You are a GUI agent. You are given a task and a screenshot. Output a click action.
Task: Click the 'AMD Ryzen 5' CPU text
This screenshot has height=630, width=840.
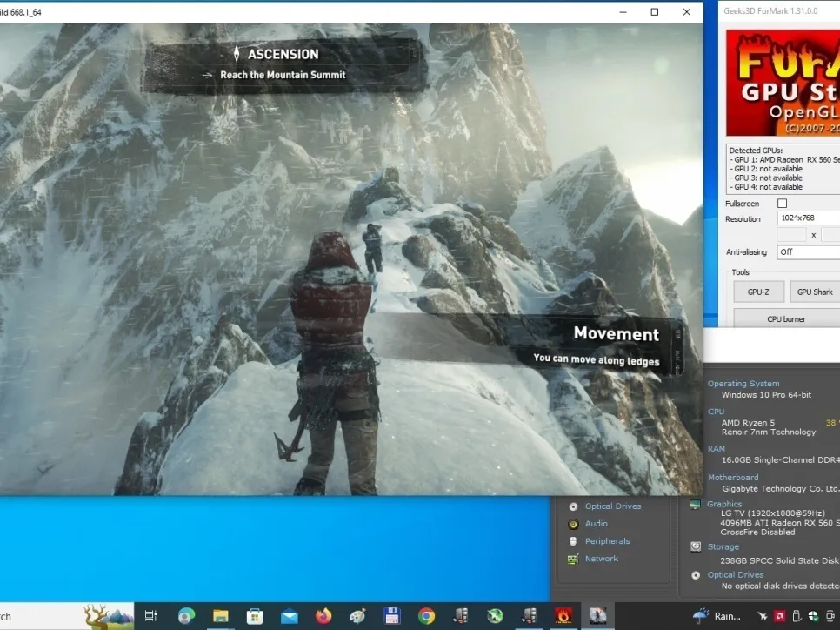[x=748, y=423]
